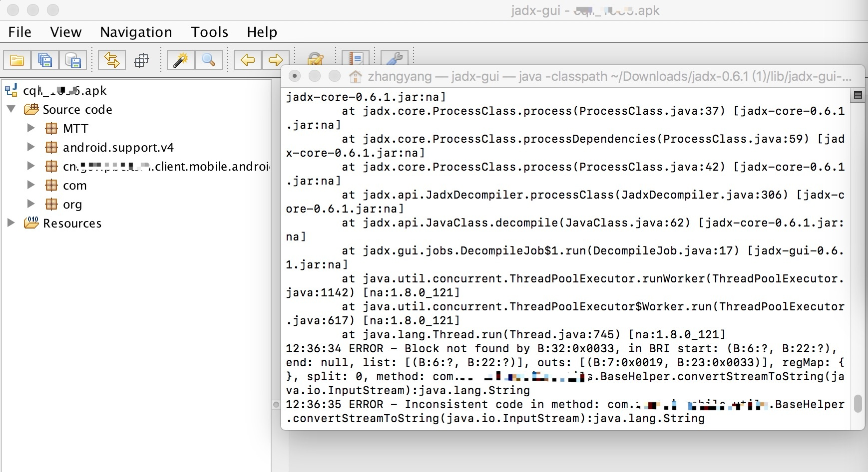Expand the org package
This screenshot has height=472, width=868.
(30, 204)
